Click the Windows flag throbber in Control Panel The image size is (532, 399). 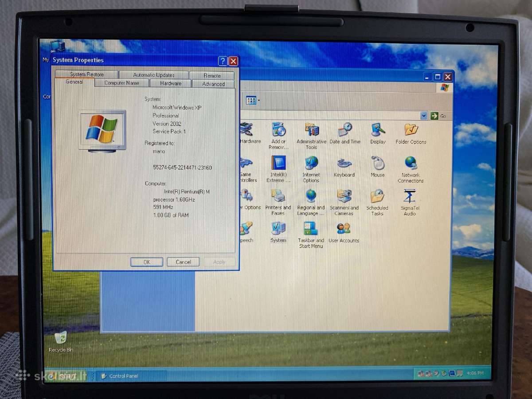click(x=444, y=87)
